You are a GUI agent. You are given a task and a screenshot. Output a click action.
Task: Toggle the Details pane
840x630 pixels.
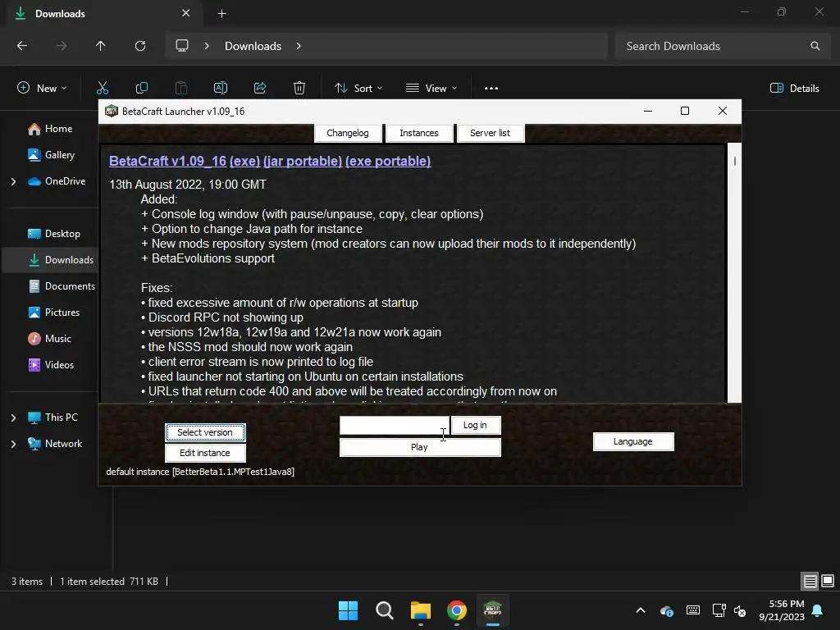(x=794, y=89)
